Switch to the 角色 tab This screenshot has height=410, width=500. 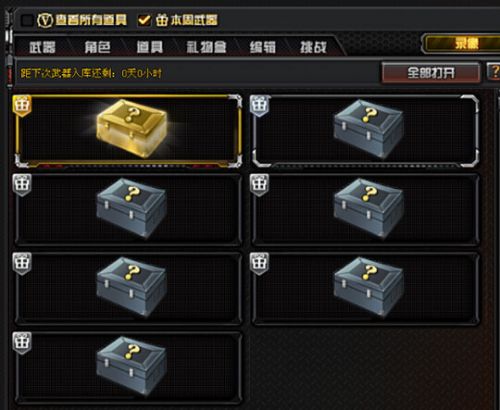coord(97,47)
